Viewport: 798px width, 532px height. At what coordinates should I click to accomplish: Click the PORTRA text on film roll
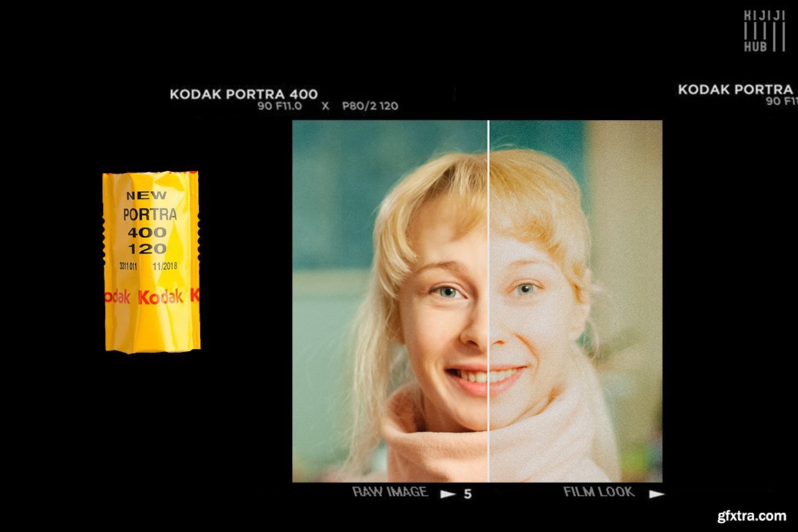coord(149,214)
